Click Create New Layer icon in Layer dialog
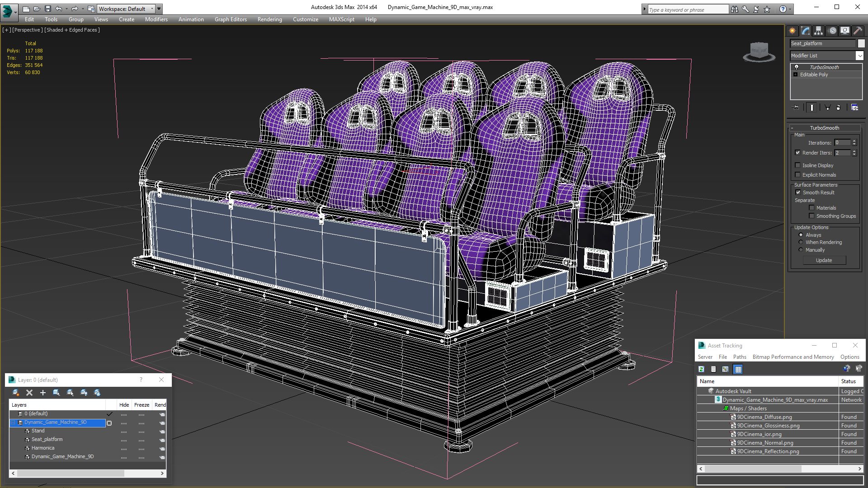This screenshot has width=868, height=488. [x=16, y=393]
